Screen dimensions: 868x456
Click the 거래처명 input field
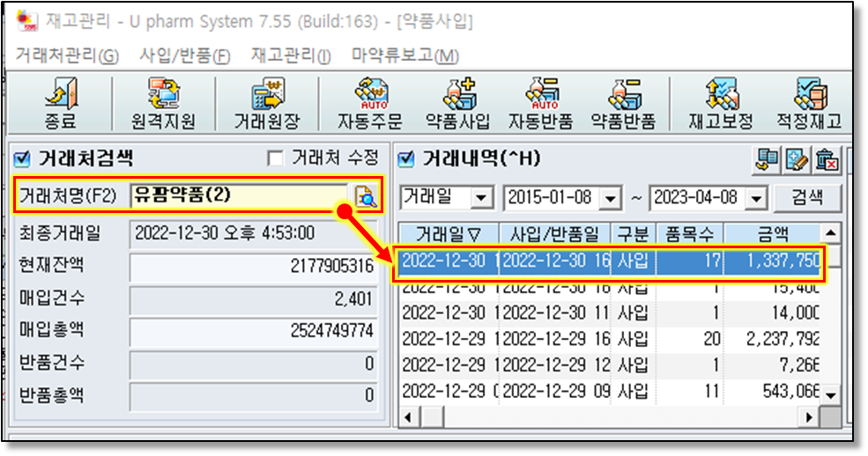pos(238,195)
